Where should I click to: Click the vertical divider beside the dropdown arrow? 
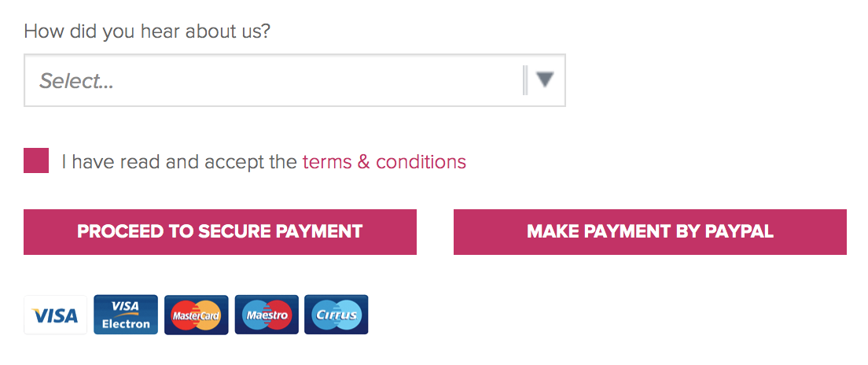[x=524, y=80]
